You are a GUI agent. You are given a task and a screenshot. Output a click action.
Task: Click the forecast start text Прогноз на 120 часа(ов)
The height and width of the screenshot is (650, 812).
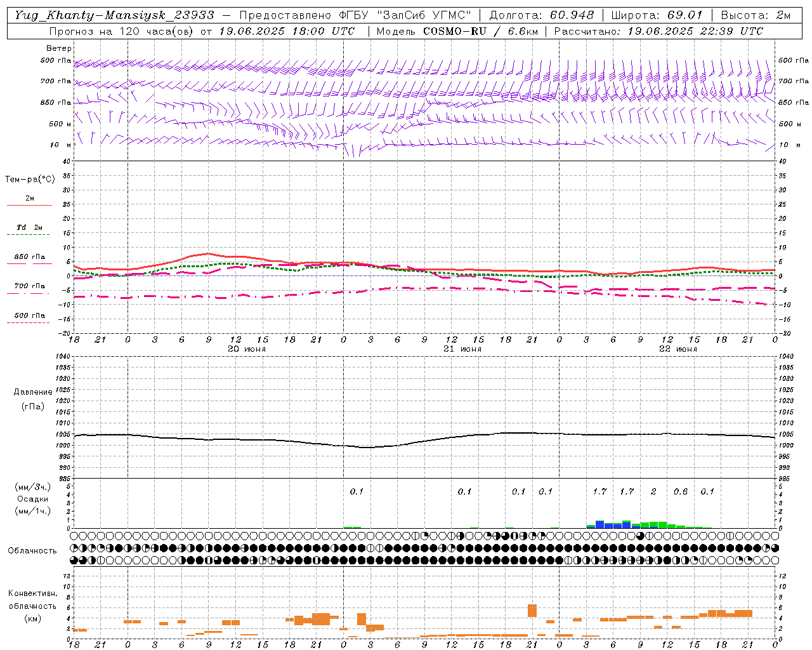click(x=122, y=31)
